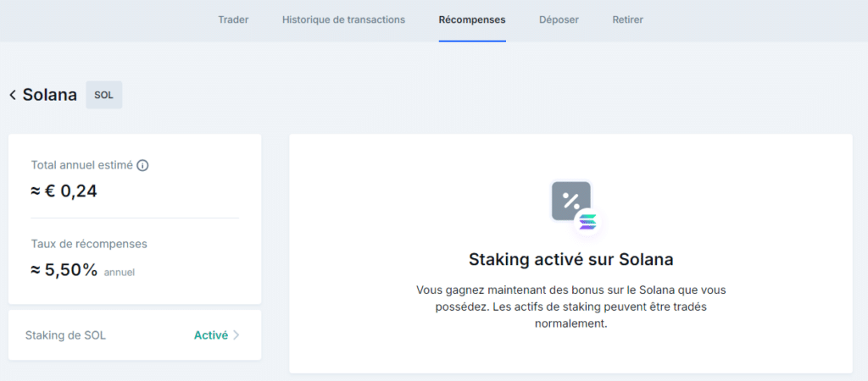868x381 pixels.
Task: Click the annuel label beside the rate
Action: click(x=119, y=273)
